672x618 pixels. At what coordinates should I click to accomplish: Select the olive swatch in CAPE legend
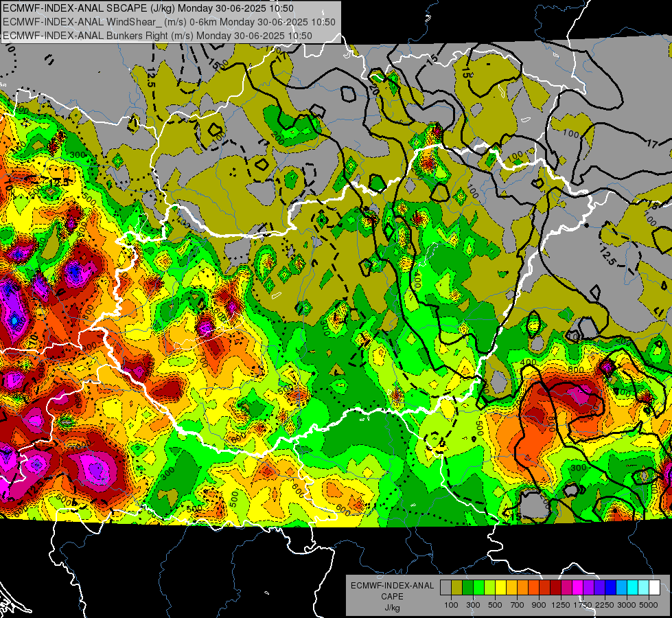coord(457,588)
